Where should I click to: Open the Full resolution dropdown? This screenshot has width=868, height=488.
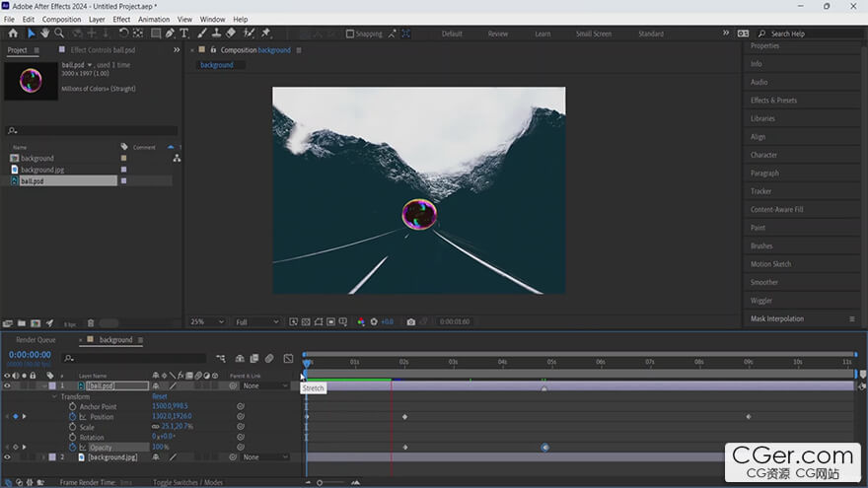click(255, 321)
